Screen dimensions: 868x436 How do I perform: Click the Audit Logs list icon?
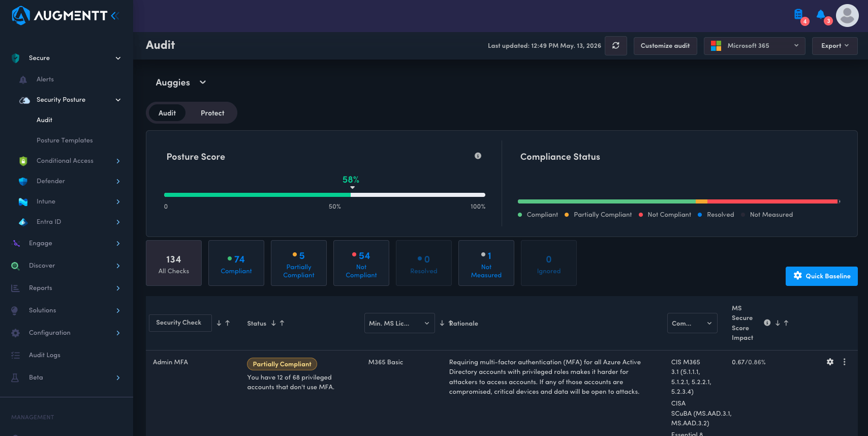click(16, 355)
